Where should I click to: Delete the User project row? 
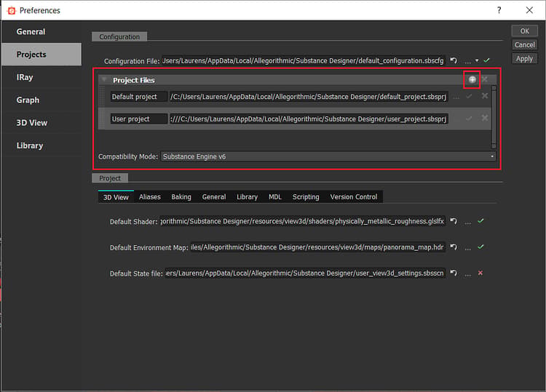click(x=485, y=118)
